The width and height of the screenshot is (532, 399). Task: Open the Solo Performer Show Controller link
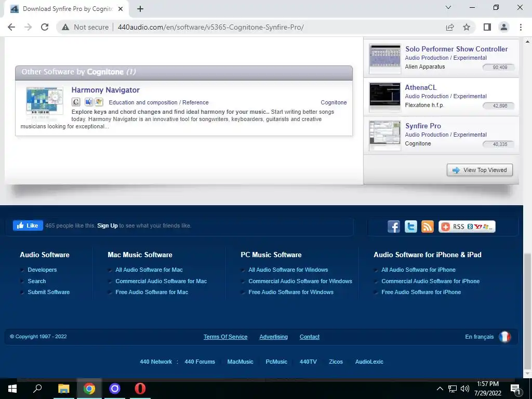coord(456,49)
